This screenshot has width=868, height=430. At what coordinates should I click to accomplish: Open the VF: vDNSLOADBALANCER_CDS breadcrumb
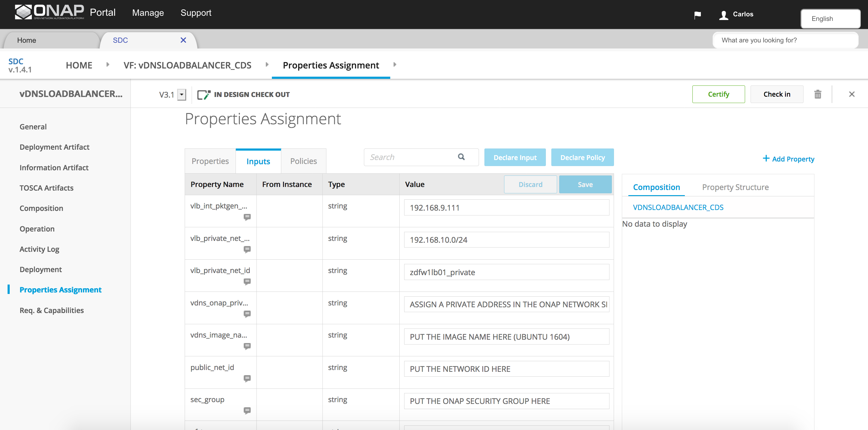tap(187, 65)
